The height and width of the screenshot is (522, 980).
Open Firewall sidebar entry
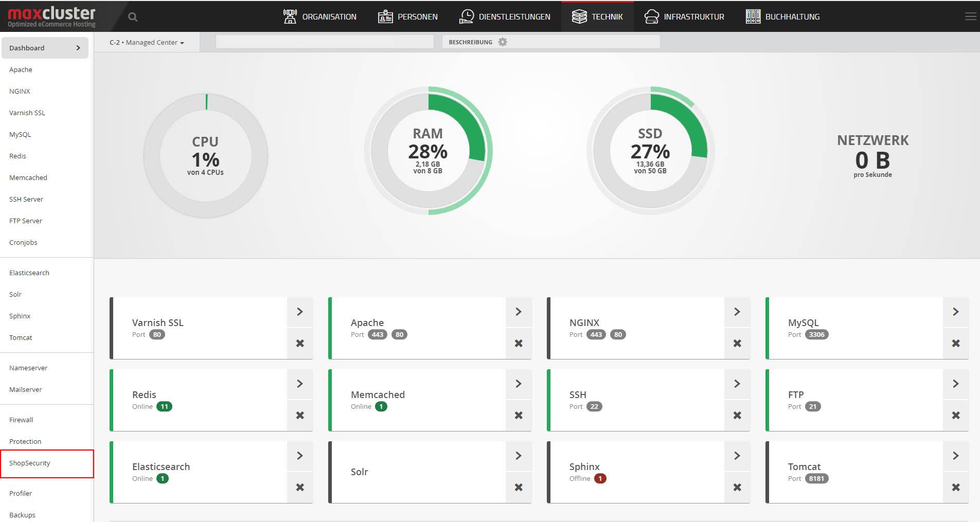pos(21,420)
